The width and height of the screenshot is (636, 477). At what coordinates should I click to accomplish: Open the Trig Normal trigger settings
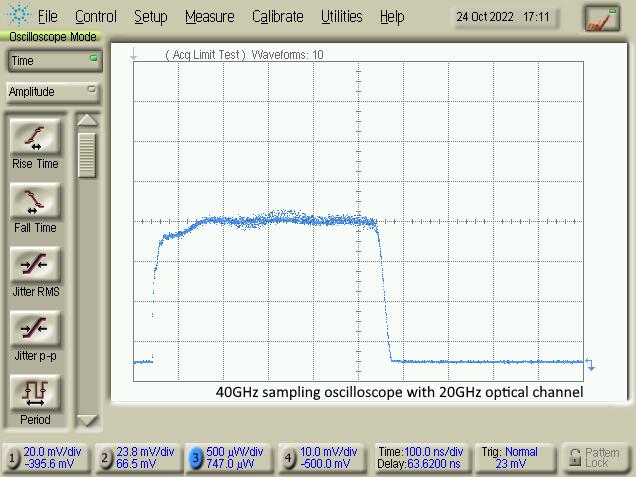(513, 457)
